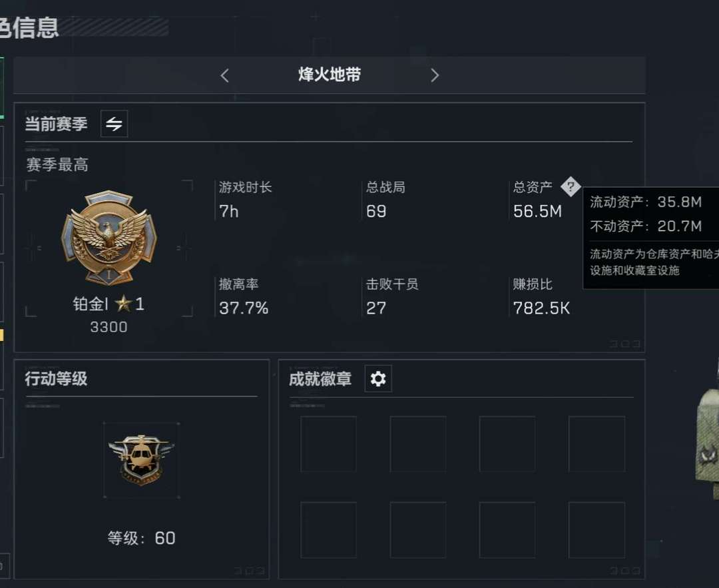The width and height of the screenshot is (719, 588).
Task: Select the 烽火地带 mode title
Action: 330,75
